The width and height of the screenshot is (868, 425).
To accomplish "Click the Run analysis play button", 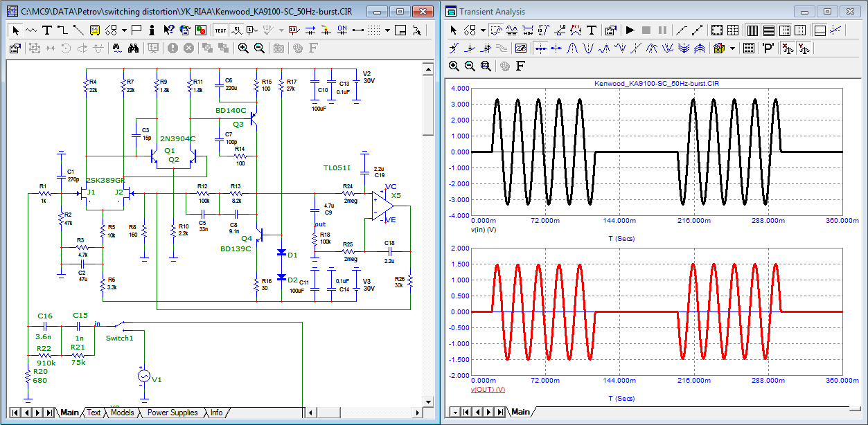I will pyautogui.click(x=630, y=30).
